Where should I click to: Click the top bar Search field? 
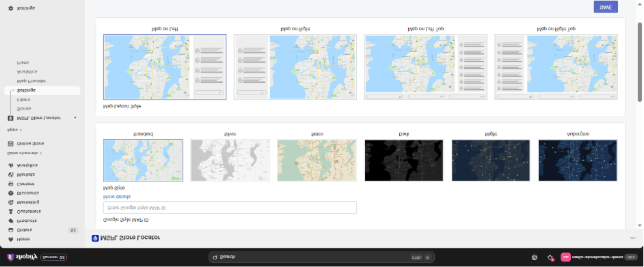click(x=321, y=257)
